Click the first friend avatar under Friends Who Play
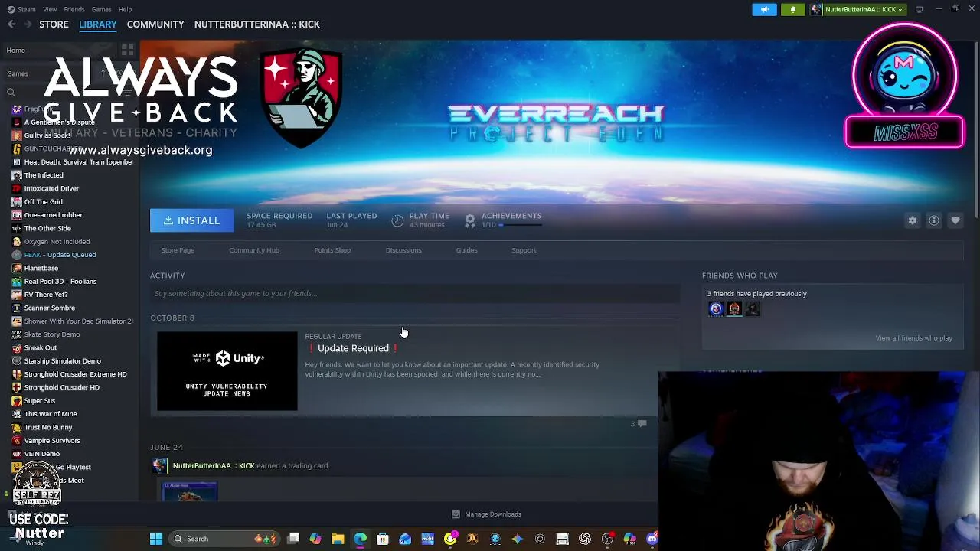The image size is (980, 551). tap(716, 309)
